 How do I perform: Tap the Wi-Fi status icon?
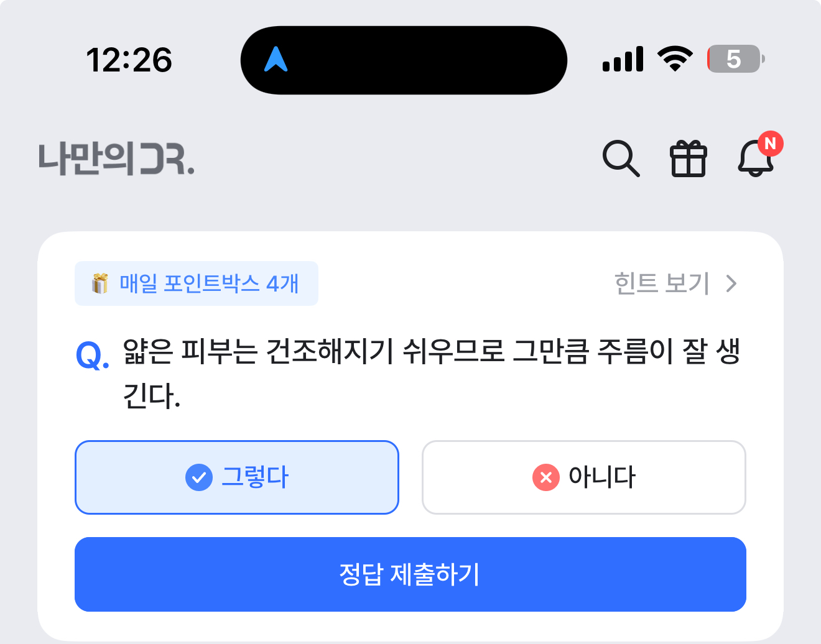click(675, 59)
